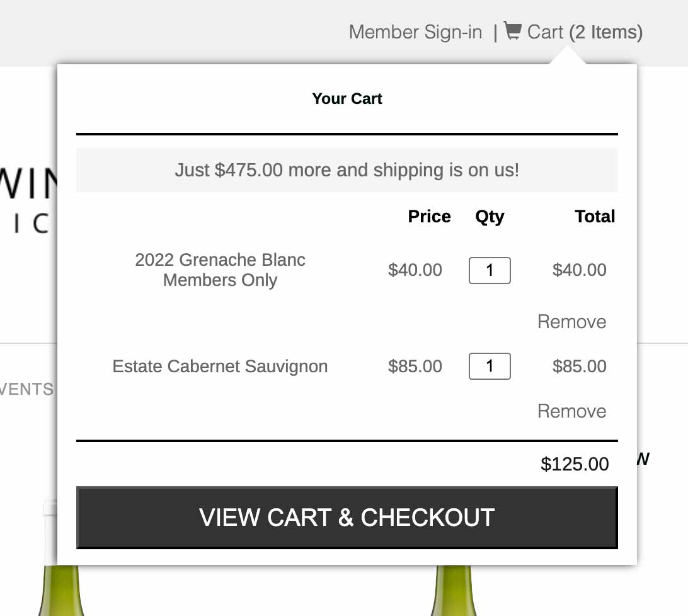Click the Qty column header
The width and height of the screenshot is (688, 616).
click(490, 217)
